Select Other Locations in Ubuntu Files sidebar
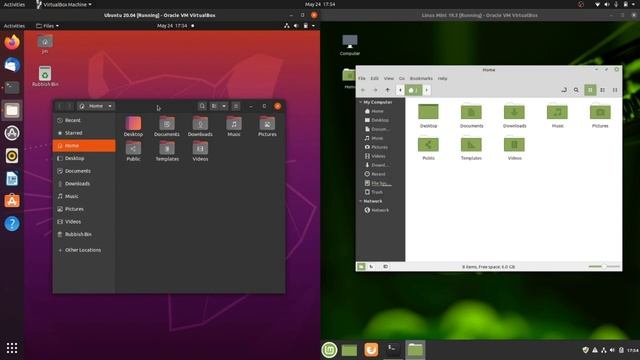The image size is (640, 360). pyautogui.click(x=84, y=250)
